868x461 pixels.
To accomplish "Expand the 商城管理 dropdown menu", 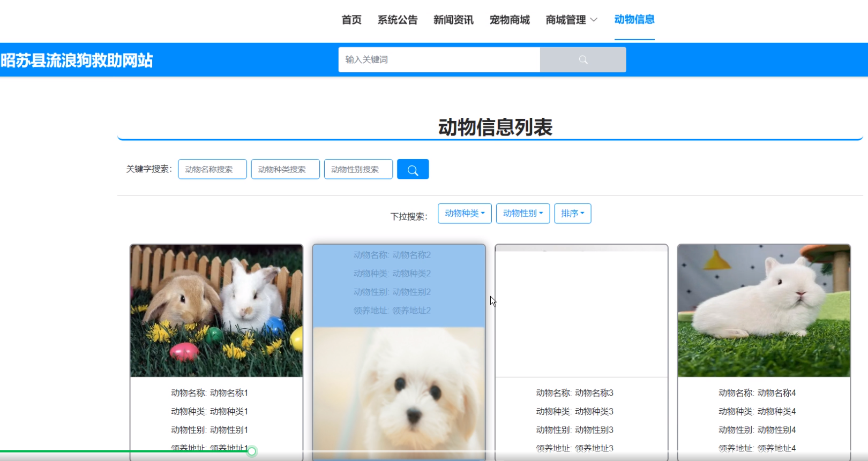I will (571, 20).
